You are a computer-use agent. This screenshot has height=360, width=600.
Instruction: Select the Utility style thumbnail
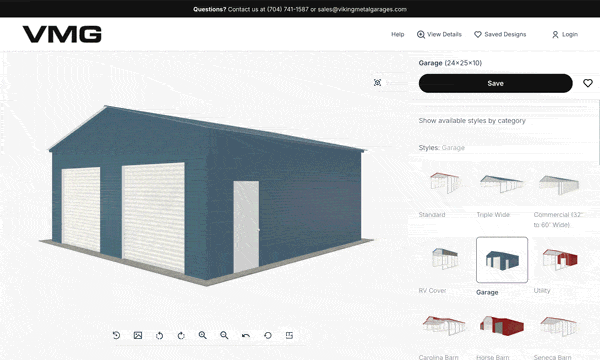click(x=559, y=259)
